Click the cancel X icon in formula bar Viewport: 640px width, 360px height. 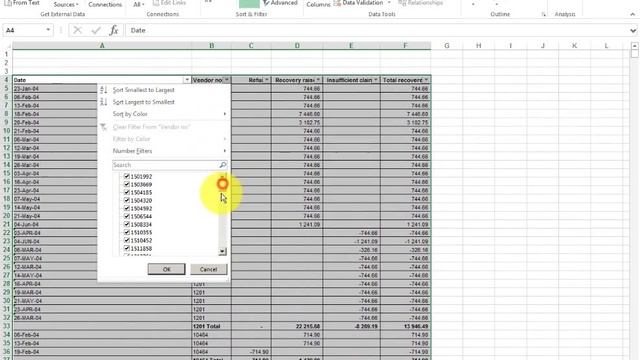78,30
